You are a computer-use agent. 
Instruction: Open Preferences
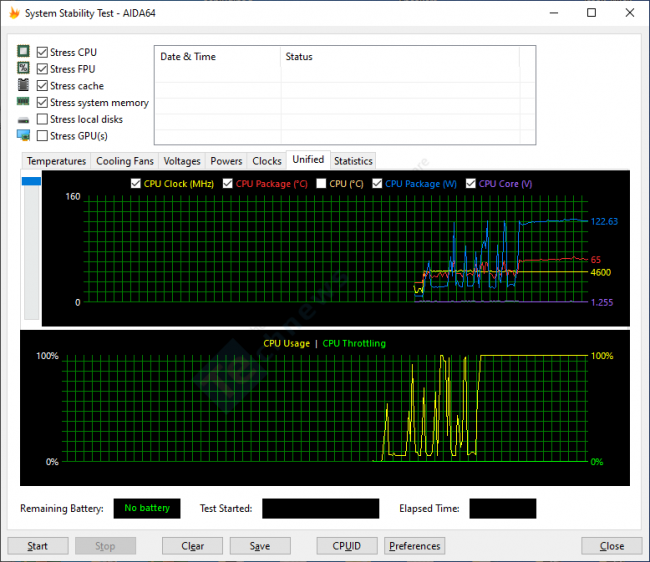[415, 546]
